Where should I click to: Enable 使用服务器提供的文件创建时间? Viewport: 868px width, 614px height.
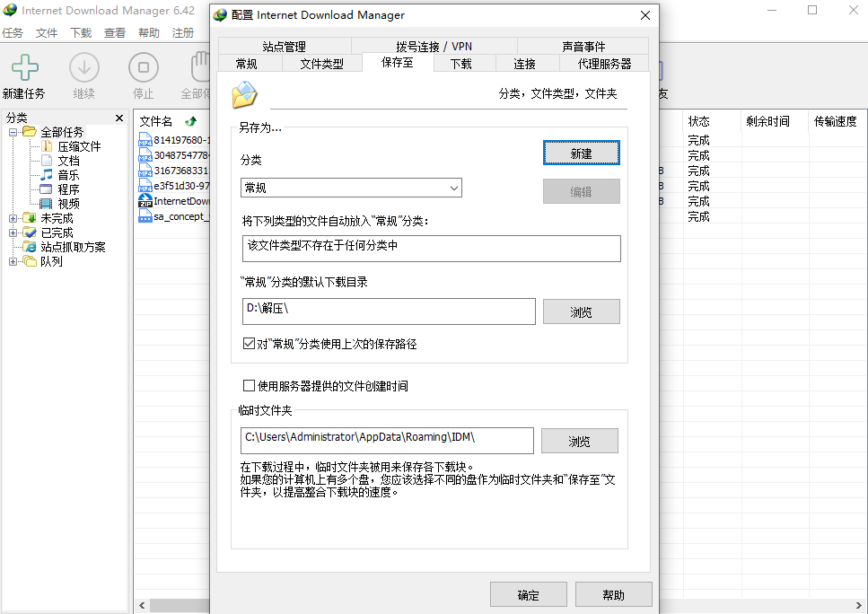tap(249, 386)
